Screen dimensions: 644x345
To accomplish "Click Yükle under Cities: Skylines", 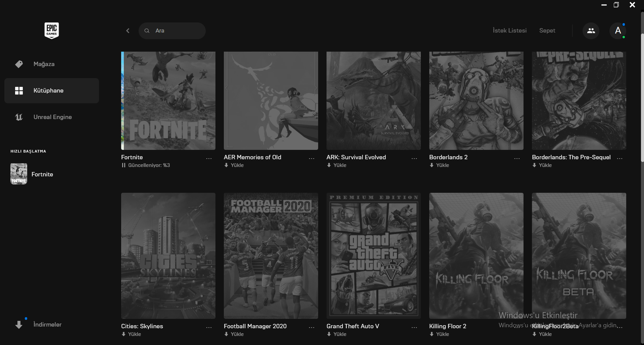I will click(x=131, y=334).
